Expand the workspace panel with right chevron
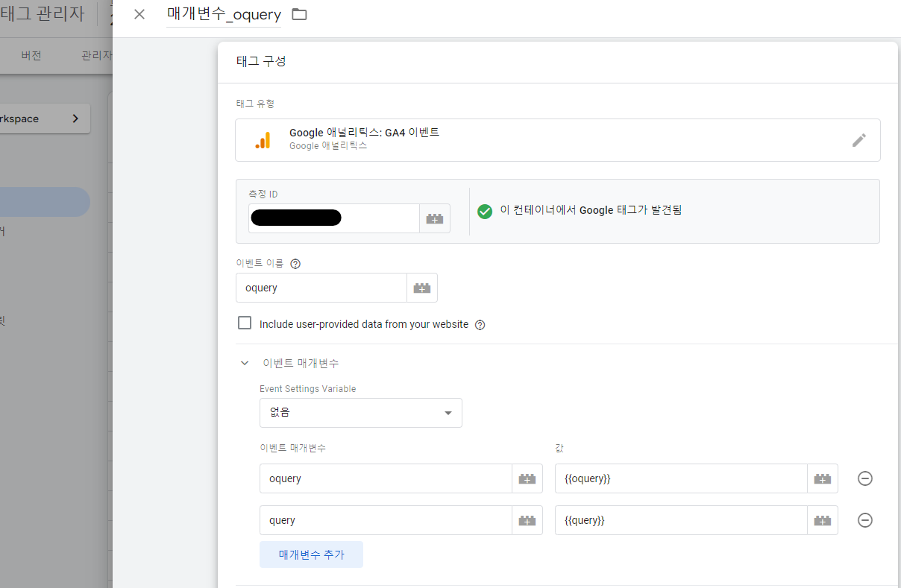 pyautogui.click(x=75, y=118)
